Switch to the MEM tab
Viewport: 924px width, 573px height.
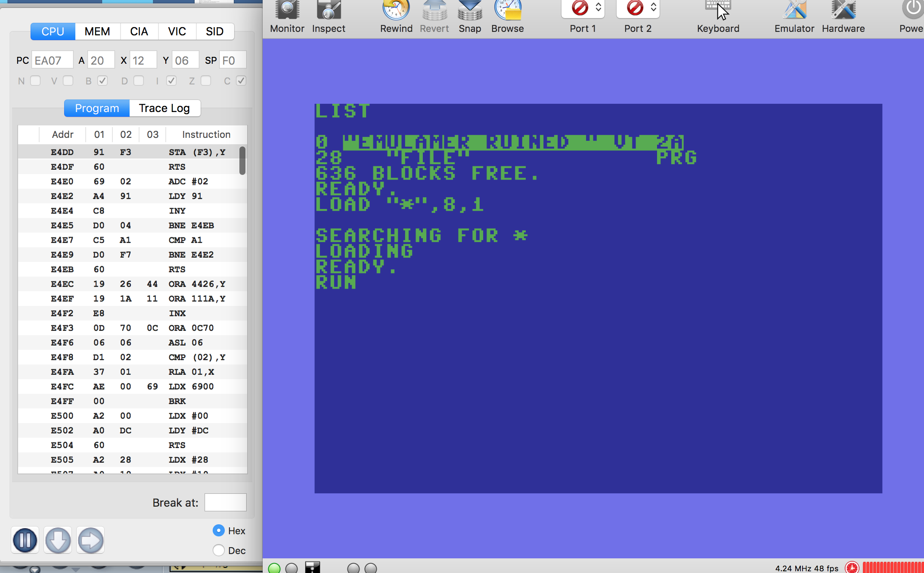coord(97,31)
